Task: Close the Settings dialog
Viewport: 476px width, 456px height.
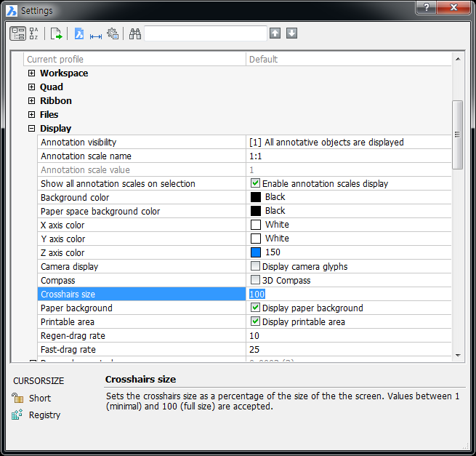Action: (453, 7)
